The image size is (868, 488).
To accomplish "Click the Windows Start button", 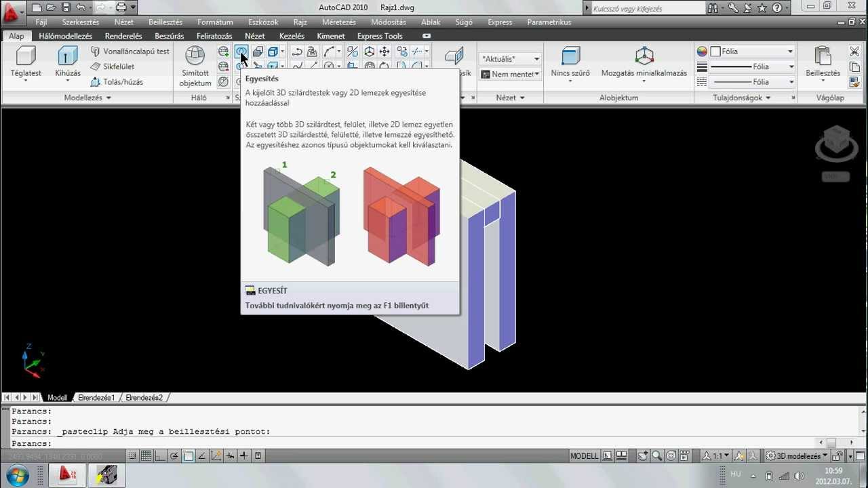I will pos(16,476).
